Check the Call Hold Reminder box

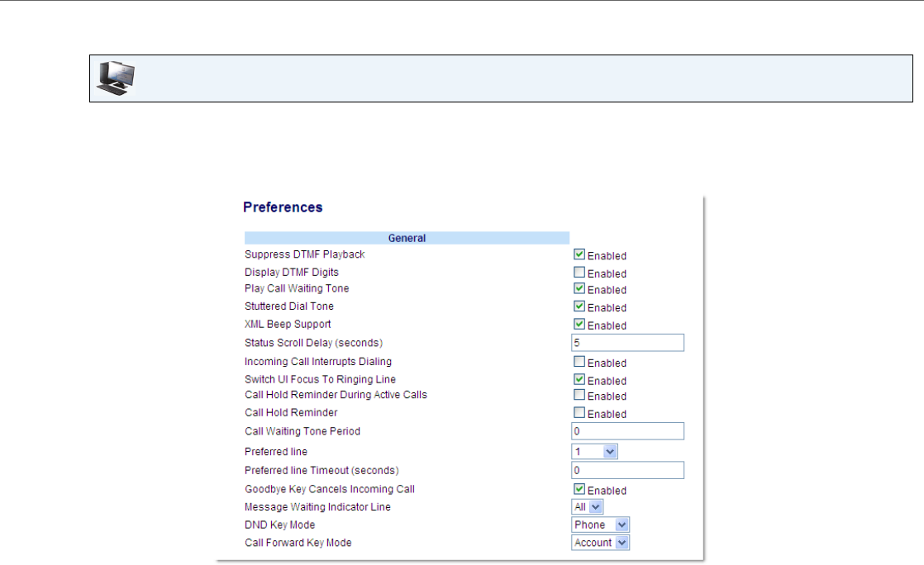tap(579, 413)
